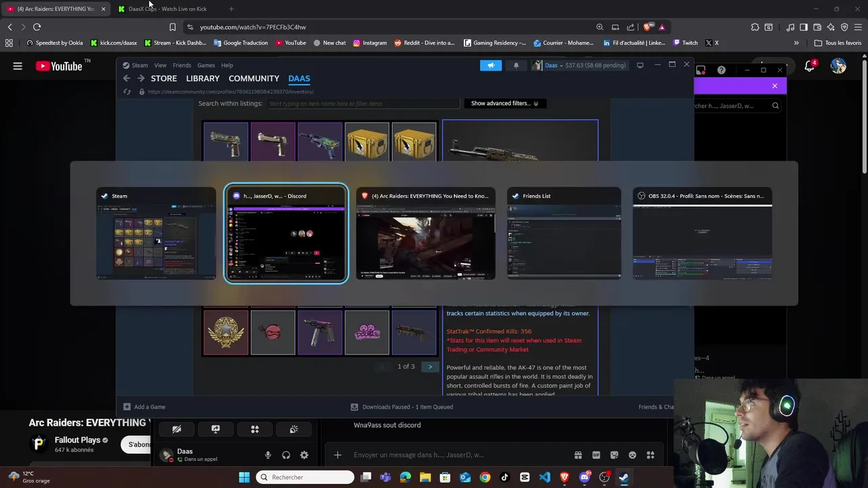The width and height of the screenshot is (868, 488).
Task: Open TikTok from taskbar
Action: 505,477
